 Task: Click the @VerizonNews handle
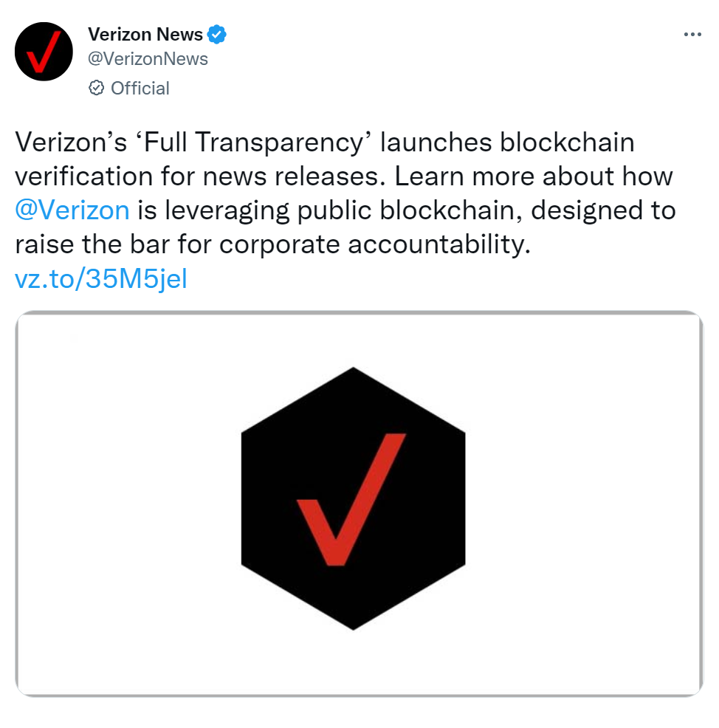click(x=148, y=58)
